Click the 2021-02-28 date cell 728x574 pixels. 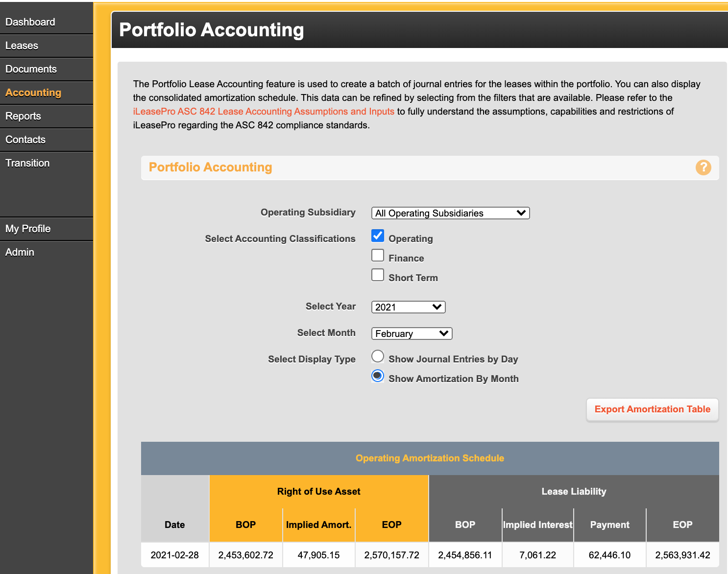[175, 555]
